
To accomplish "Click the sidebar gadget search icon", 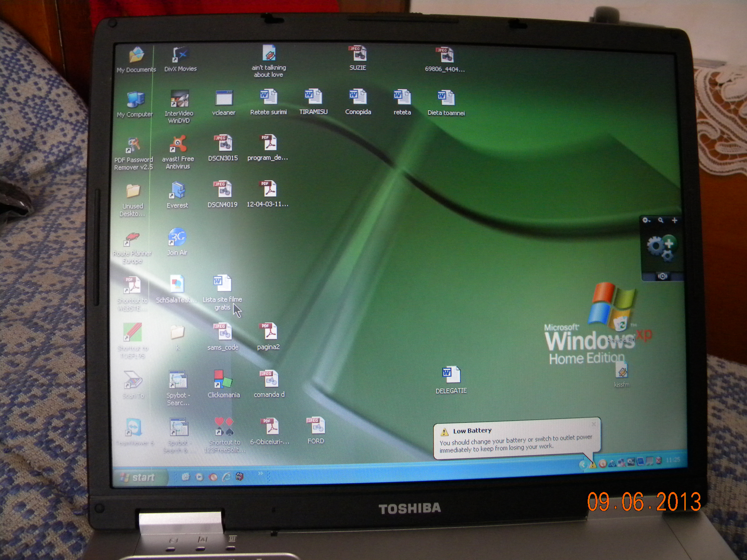I will tap(661, 220).
